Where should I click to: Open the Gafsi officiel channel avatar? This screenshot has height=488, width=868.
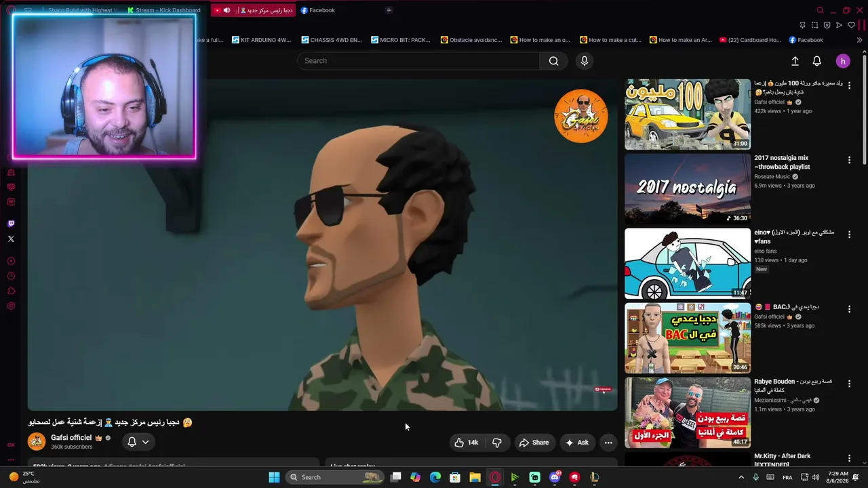(x=37, y=441)
